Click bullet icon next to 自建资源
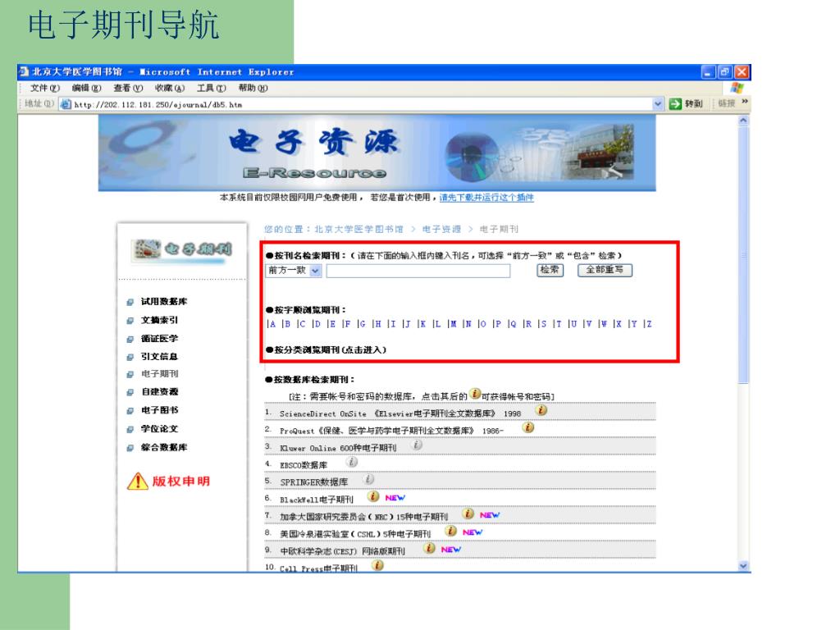Viewport: 840px width, 630px height. tap(130, 392)
